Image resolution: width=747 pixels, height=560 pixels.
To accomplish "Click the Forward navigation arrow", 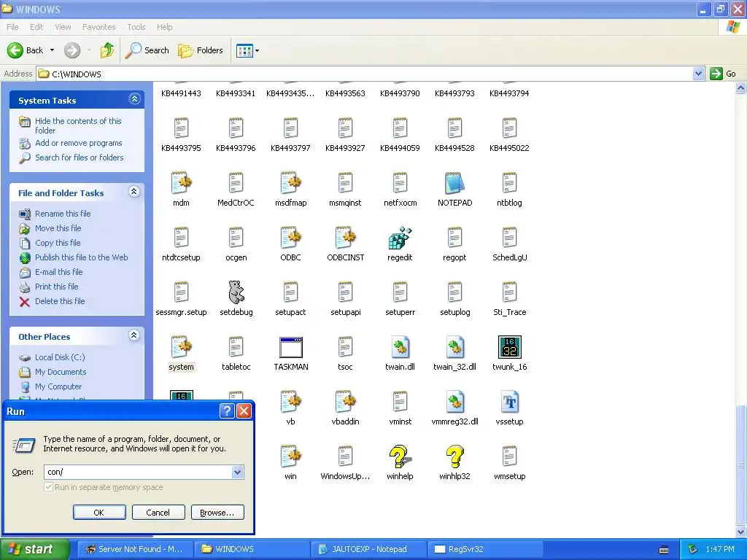I will [x=72, y=50].
